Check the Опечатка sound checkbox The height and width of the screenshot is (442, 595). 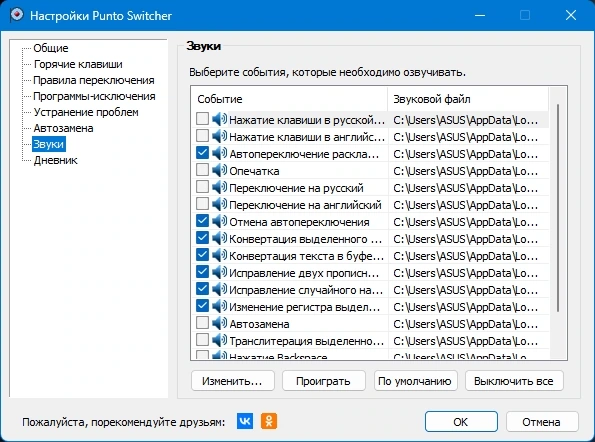pos(202,170)
